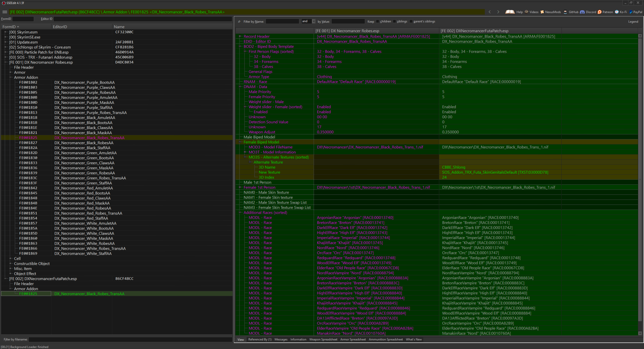Image resolution: width=644 pixels, height=349 pixels.
Task: Open the hamburger main menu
Action: click(5, 12)
